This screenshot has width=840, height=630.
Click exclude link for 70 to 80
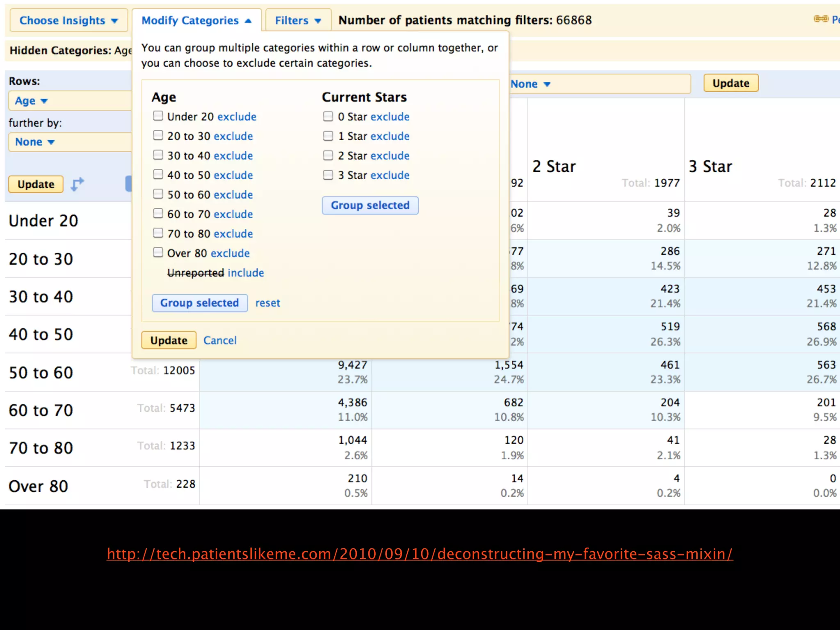pyautogui.click(x=233, y=234)
